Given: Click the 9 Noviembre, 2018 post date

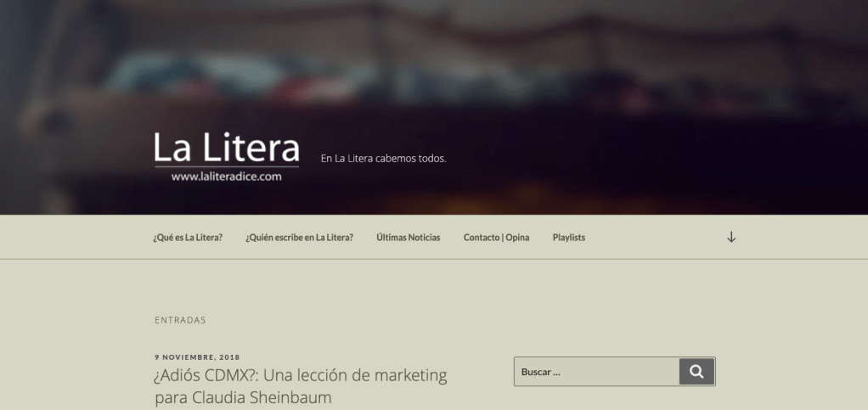Looking at the screenshot, I should click(196, 357).
